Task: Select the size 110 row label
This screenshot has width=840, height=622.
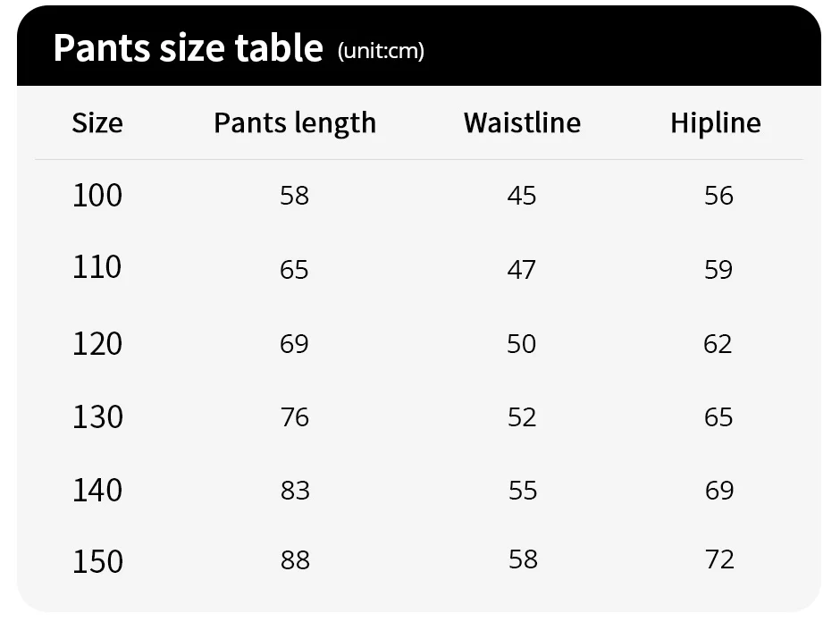Action: coord(97,267)
